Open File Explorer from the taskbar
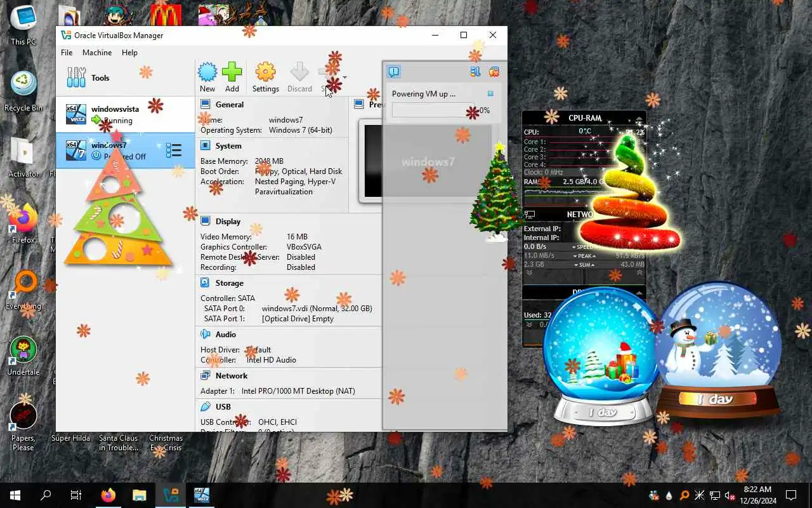Screen dimensions: 812x508 pos(140,495)
